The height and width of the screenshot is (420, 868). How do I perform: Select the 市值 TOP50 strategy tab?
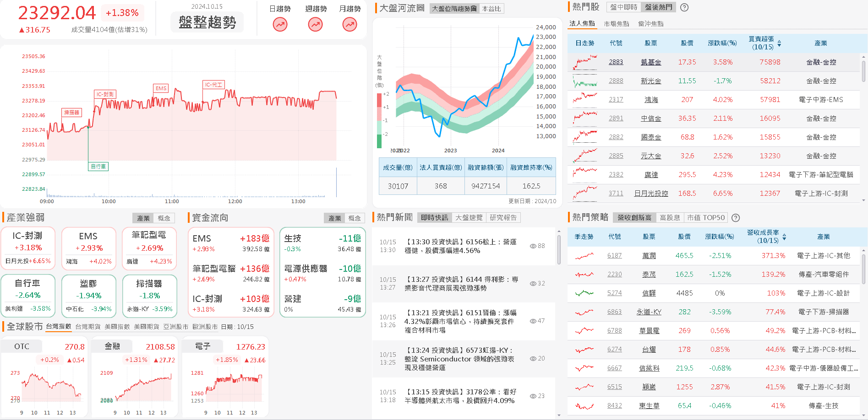point(706,218)
